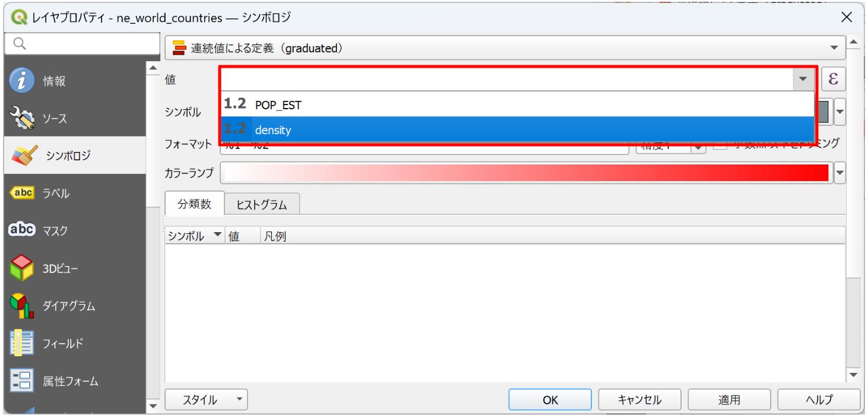Confirm with the OK button
The height and width of the screenshot is (418, 868).
(x=550, y=400)
